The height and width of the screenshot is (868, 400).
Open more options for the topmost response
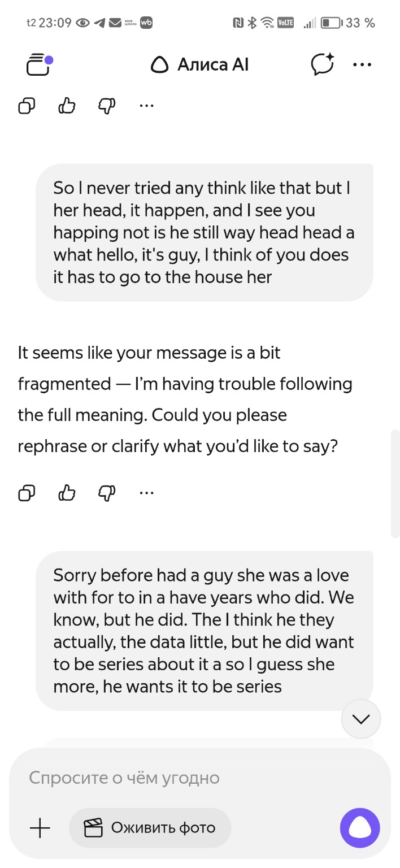coord(146,105)
